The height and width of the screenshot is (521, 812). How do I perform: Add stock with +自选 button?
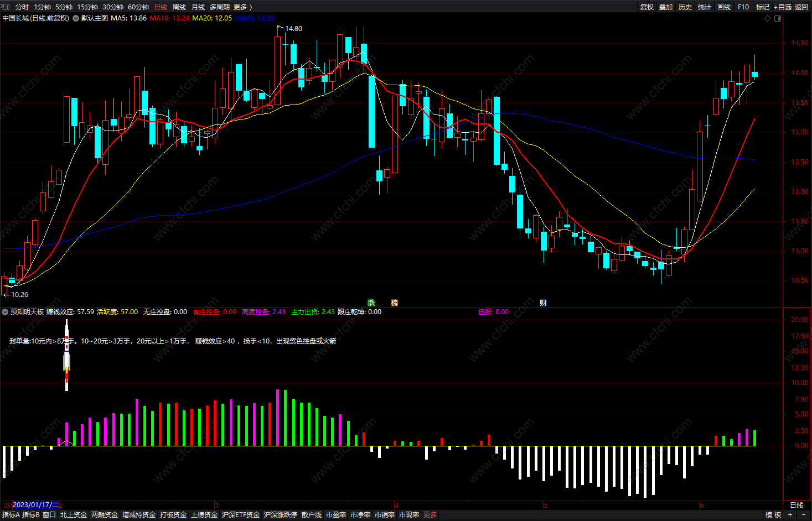tap(783, 7)
